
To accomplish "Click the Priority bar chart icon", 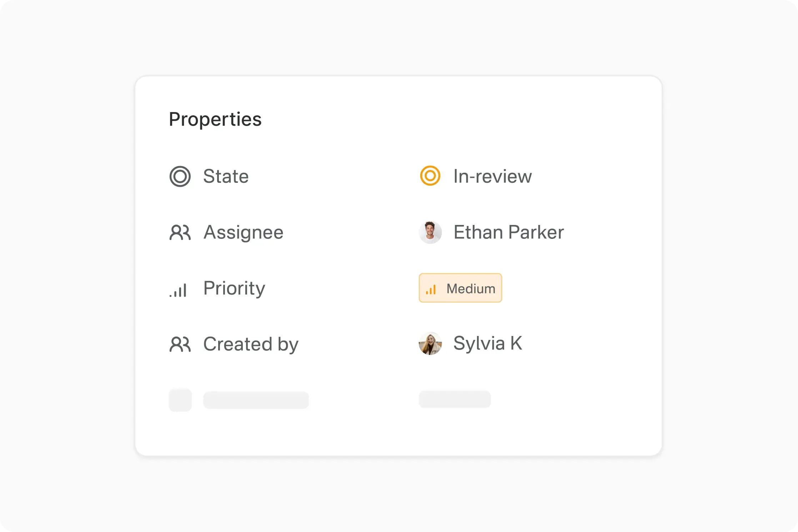I will (x=179, y=289).
